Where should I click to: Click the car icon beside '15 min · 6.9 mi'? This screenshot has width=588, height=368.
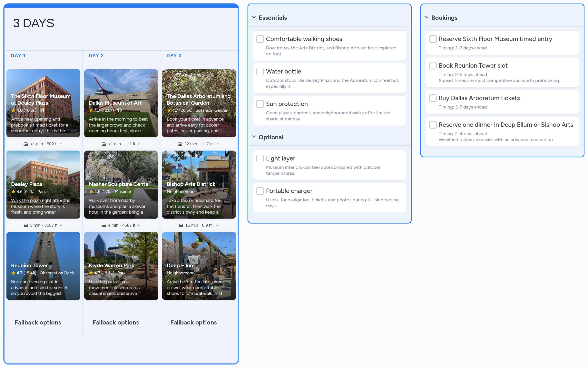(x=181, y=225)
